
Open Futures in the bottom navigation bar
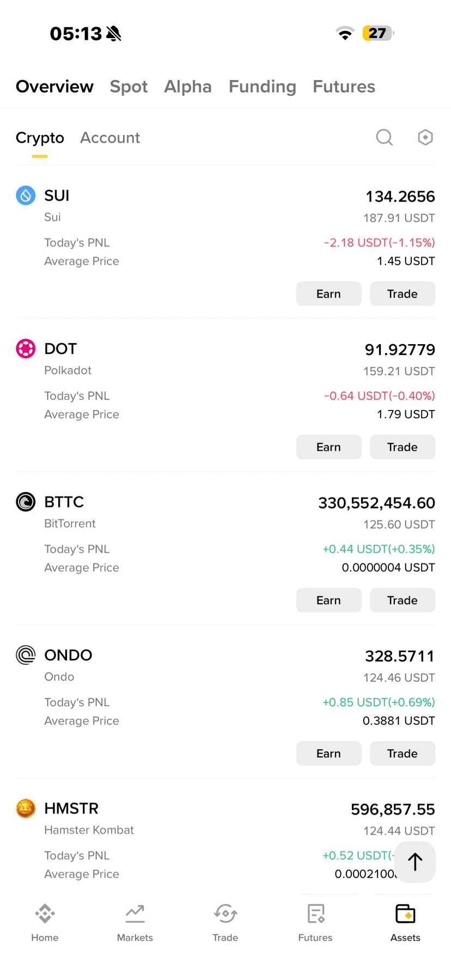tap(315, 923)
